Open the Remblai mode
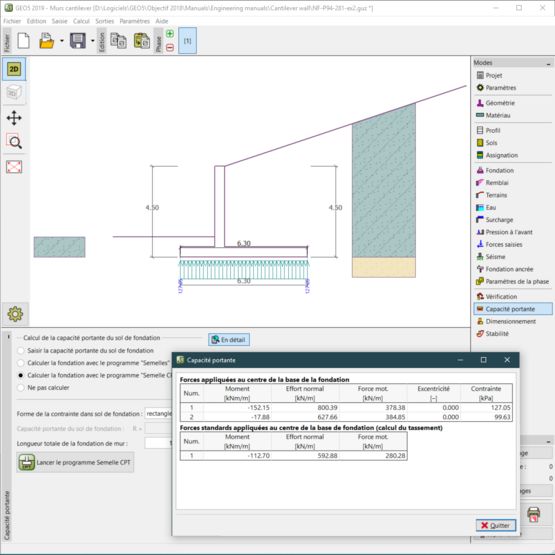 (497, 183)
